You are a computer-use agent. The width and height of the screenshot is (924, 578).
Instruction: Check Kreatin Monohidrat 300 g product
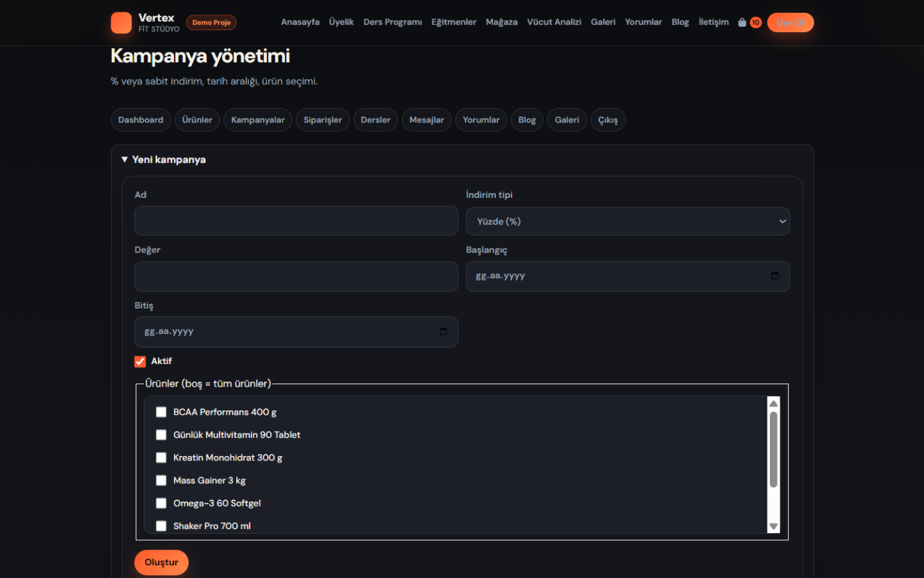point(161,458)
